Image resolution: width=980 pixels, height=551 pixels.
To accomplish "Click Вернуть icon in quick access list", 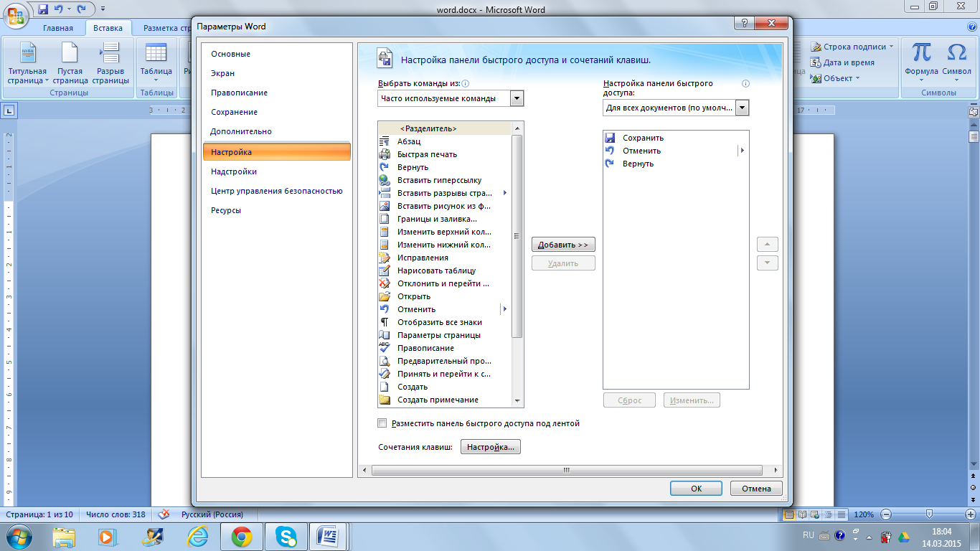I will 610,164.
